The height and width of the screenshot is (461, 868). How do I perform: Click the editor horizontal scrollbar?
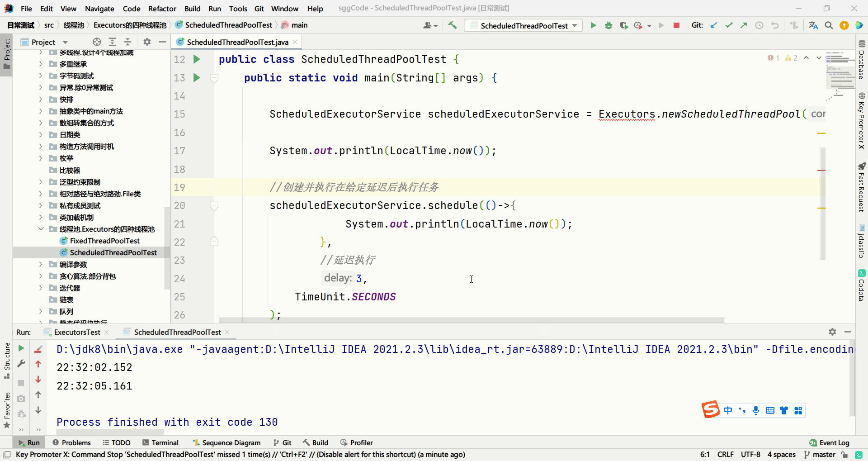(x=472, y=320)
